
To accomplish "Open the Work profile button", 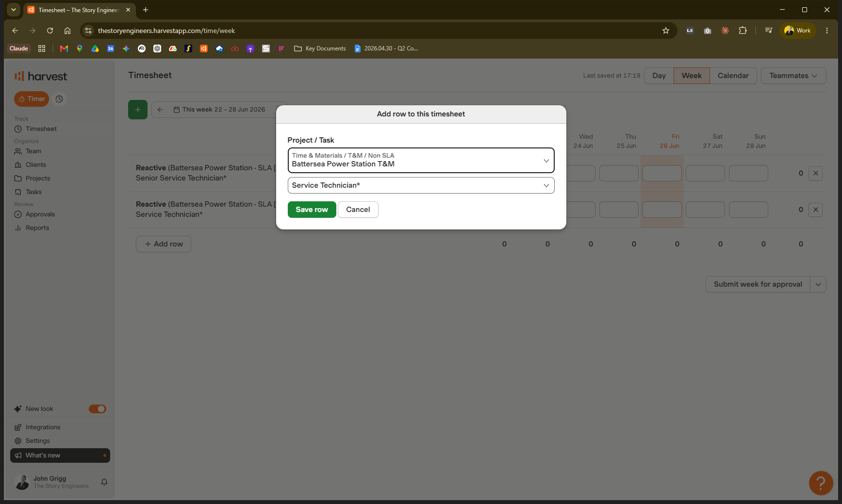I will 798,31.
